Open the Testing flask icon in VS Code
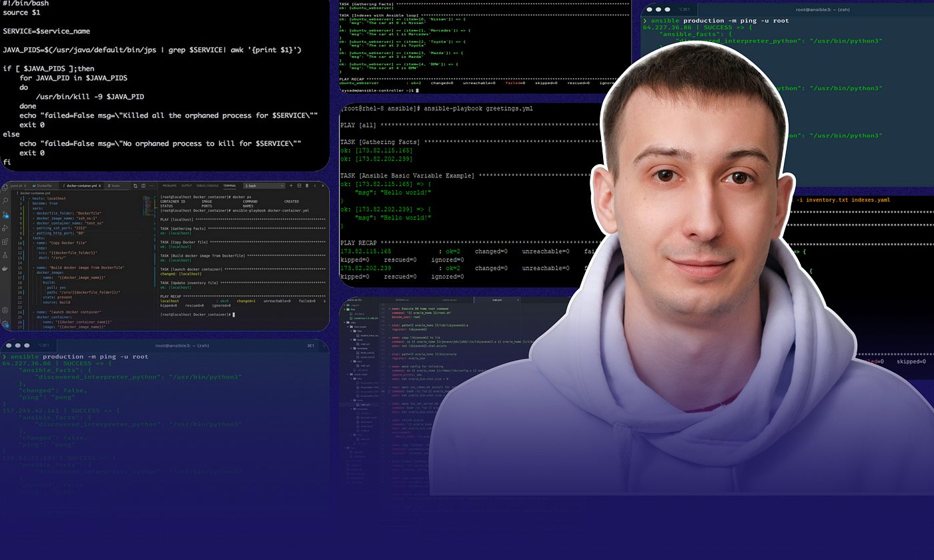 5,255
